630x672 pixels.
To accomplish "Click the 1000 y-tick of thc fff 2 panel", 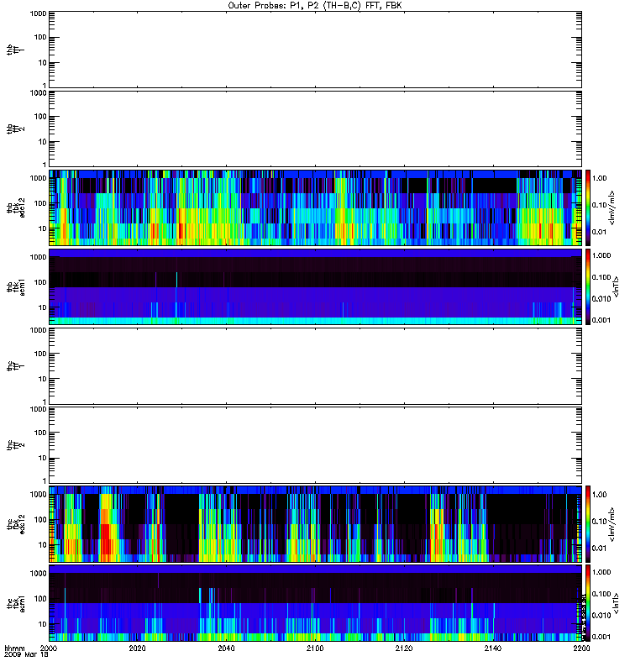I will click(38, 409).
